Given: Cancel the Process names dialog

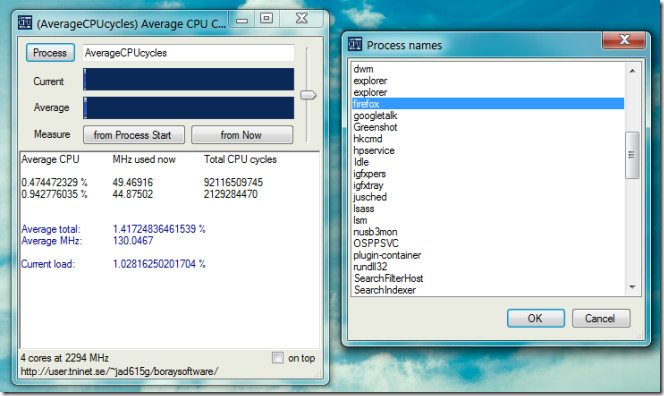Looking at the screenshot, I should pos(601,318).
